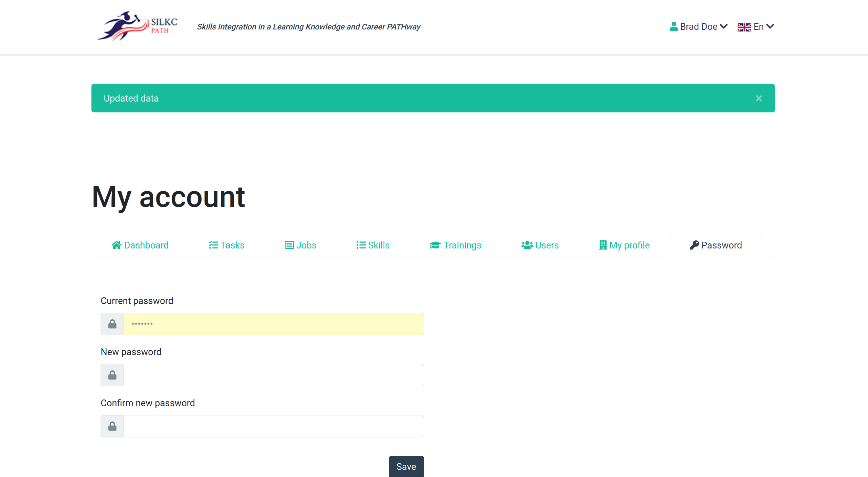The width and height of the screenshot is (868, 477).
Task: Click the checklist icon beside Tasks
Action: pos(213,245)
